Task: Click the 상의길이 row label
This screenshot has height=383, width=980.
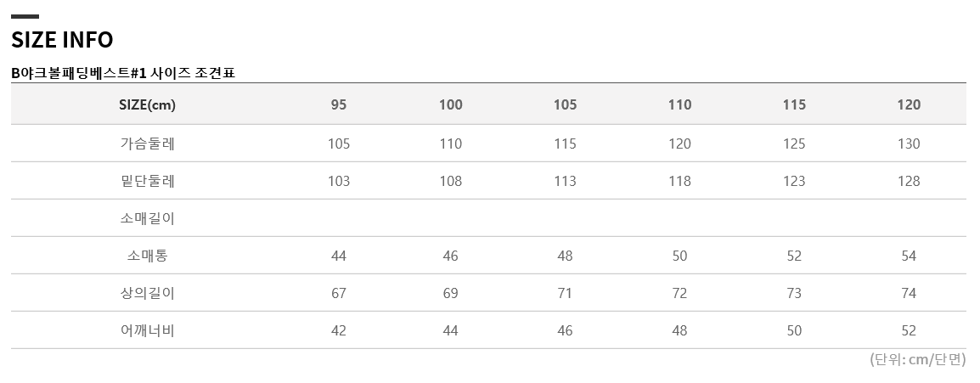Action: click(x=148, y=292)
